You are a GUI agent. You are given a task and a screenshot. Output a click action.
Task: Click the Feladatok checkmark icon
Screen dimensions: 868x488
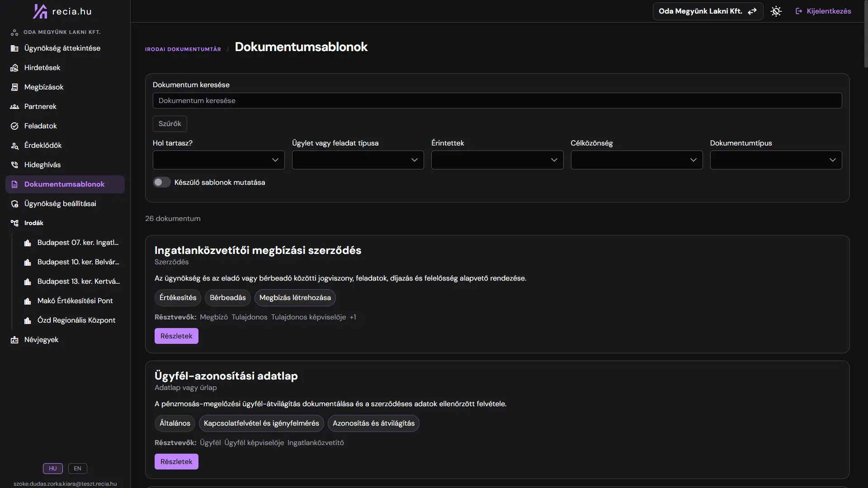tap(14, 126)
